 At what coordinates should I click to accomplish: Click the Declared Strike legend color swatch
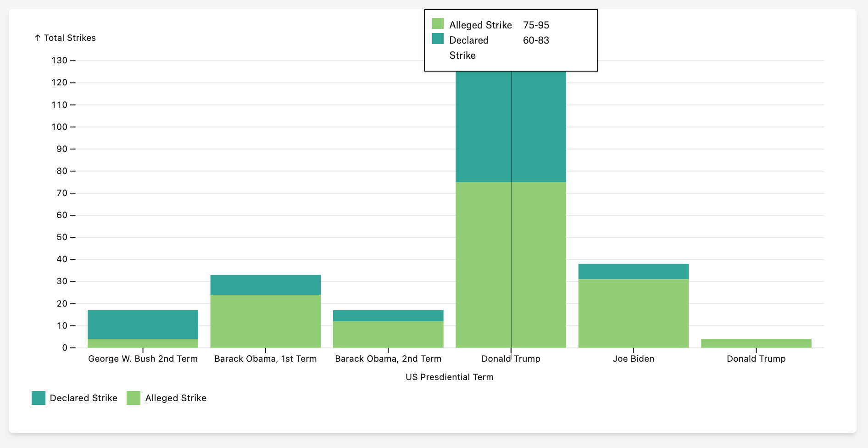(x=39, y=398)
